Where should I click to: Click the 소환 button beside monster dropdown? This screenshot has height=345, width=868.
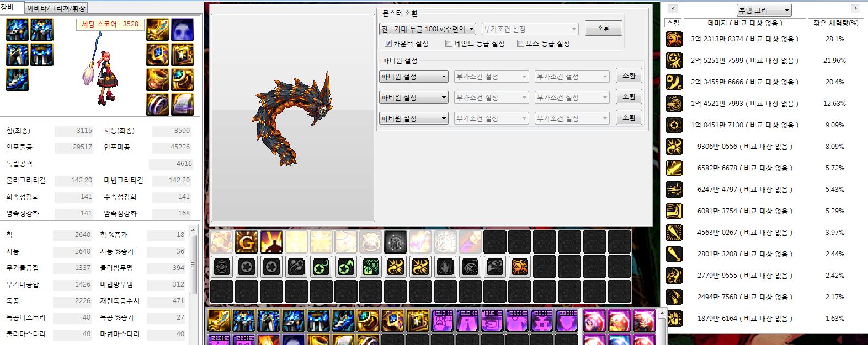[603, 29]
